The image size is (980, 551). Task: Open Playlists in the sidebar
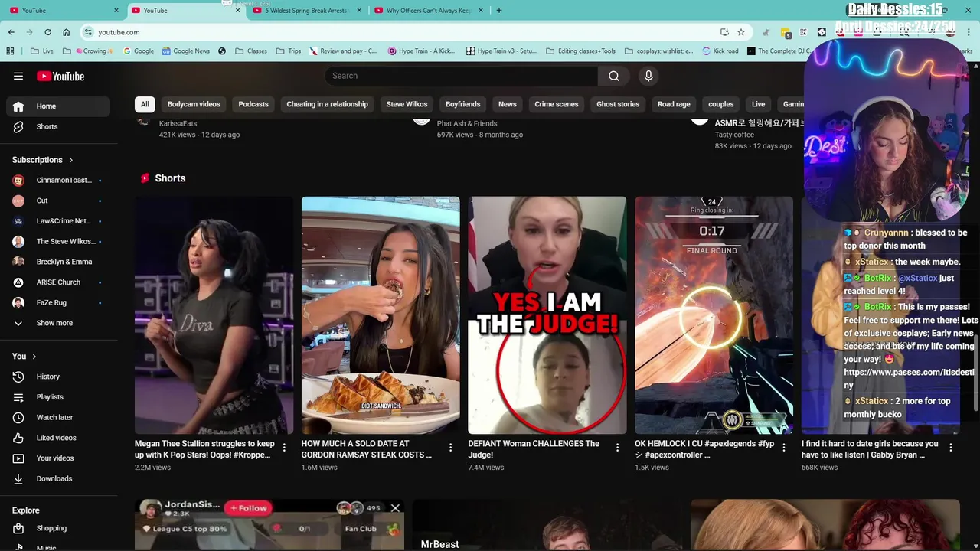(58, 397)
